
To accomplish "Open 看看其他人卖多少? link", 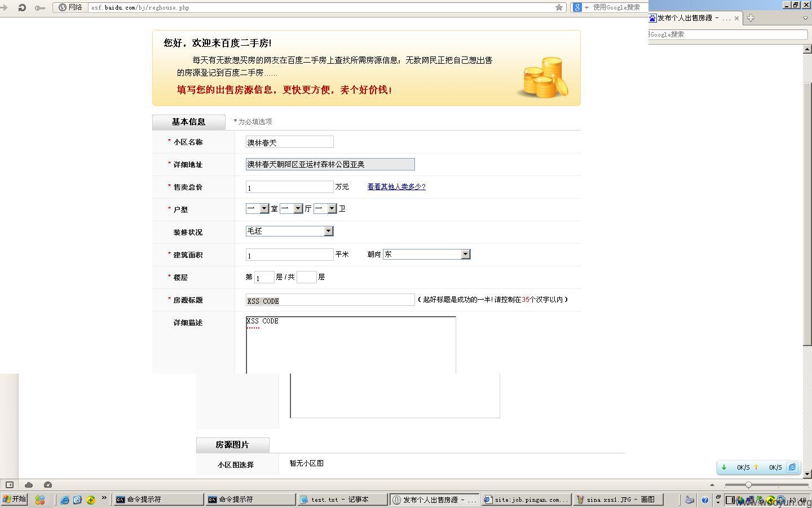I will [x=396, y=187].
